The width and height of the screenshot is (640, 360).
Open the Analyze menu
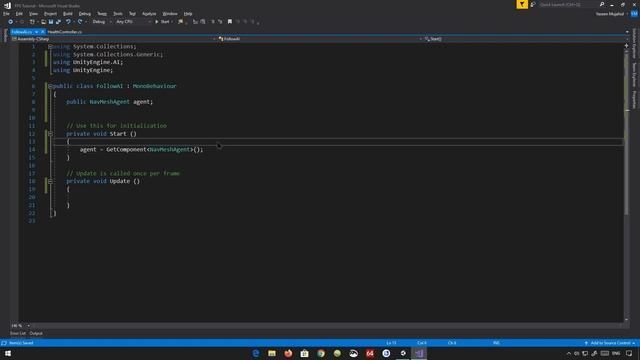coord(149,14)
